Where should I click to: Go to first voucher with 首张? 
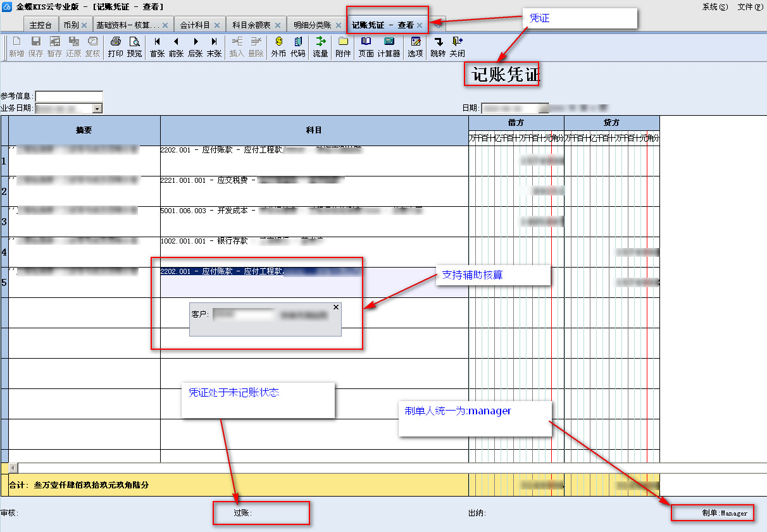click(x=157, y=47)
